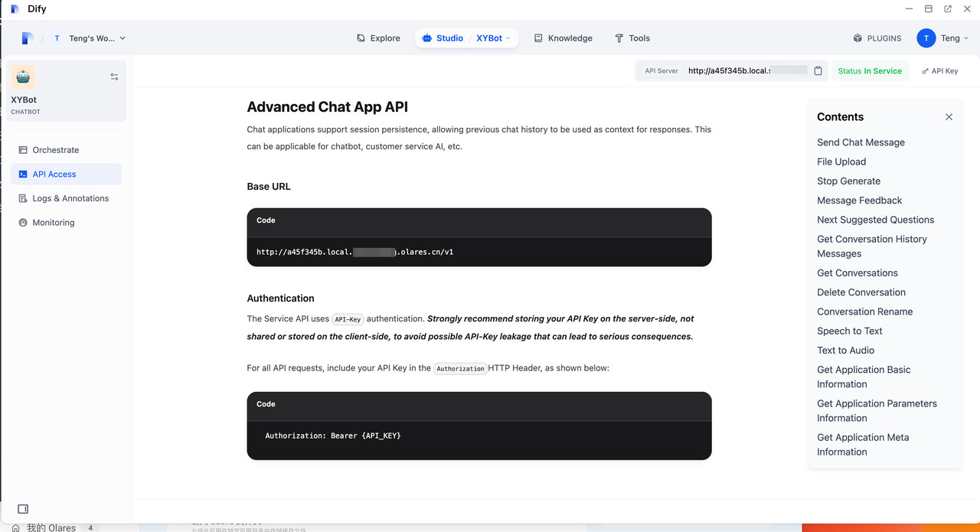Navigate to Speech to Text section

point(849,331)
